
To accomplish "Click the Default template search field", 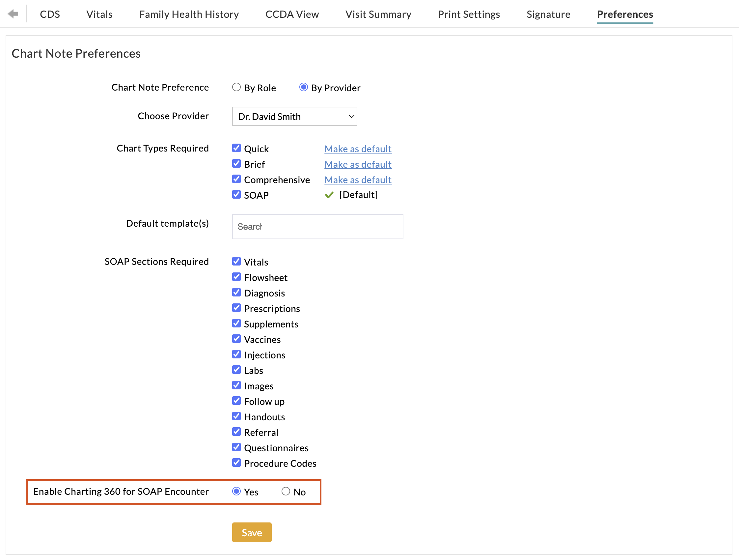I will tap(317, 227).
